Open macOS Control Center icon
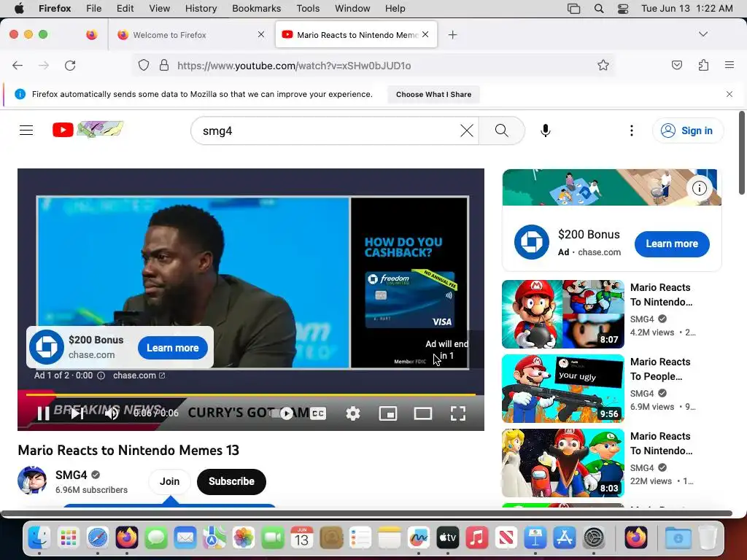Image resolution: width=747 pixels, height=560 pixels. pyautogui.click(x=623, y=9)
